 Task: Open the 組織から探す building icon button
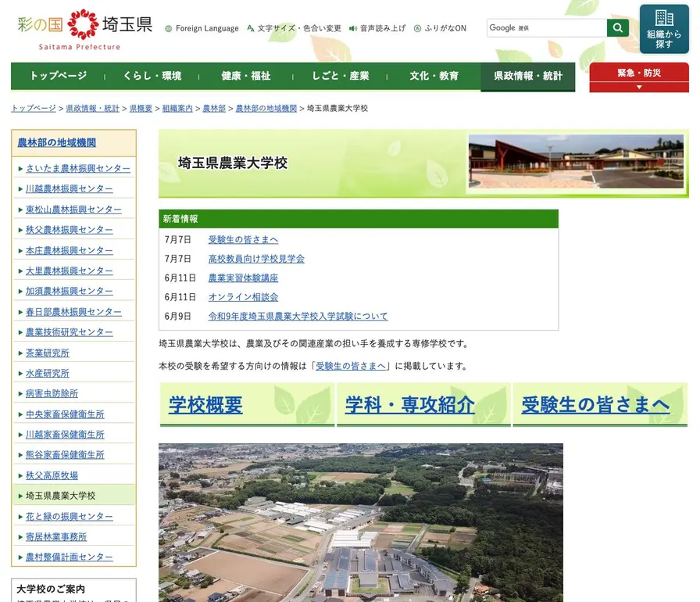coord(664,29)
